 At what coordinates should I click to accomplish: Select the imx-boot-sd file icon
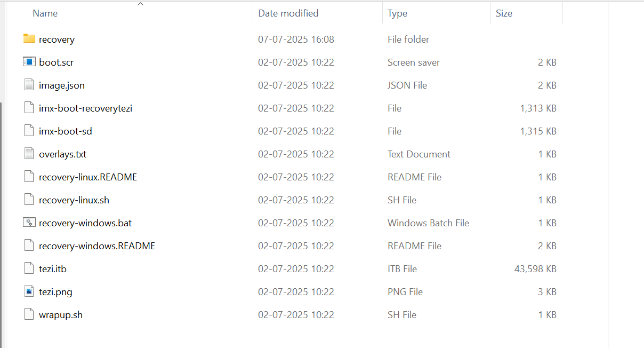click(x=29, y=130)
